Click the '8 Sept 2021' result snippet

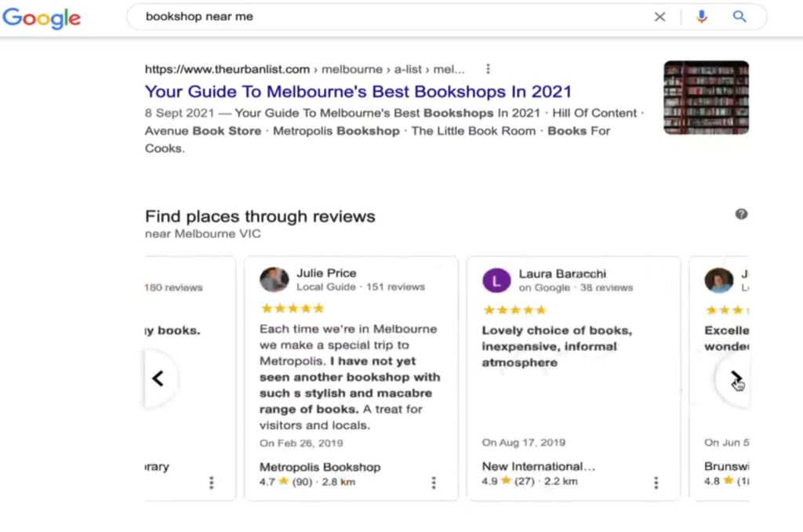point(394,131)
